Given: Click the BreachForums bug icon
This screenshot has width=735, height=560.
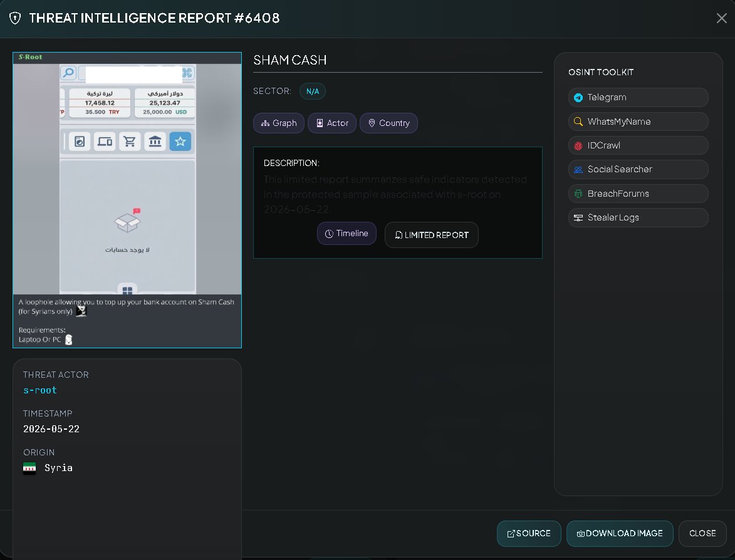Looking at the screenshot, I should (x=578, y=194).
